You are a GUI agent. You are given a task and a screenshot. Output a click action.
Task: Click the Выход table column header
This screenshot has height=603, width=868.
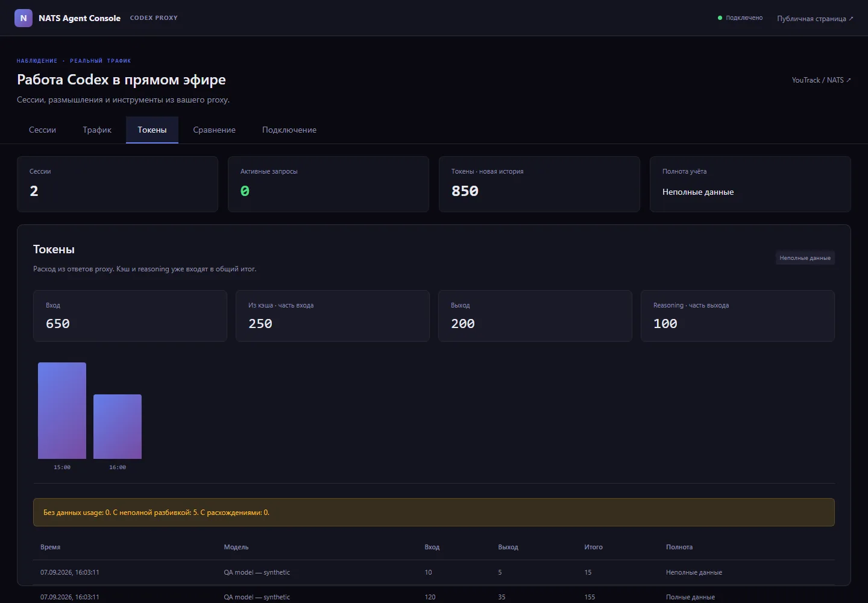(508, 547)
